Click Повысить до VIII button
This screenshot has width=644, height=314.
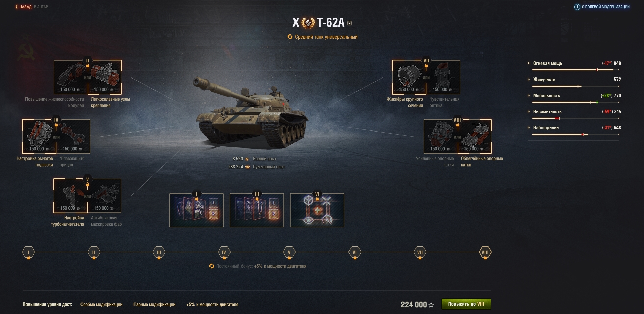click(x=466, y=304)
